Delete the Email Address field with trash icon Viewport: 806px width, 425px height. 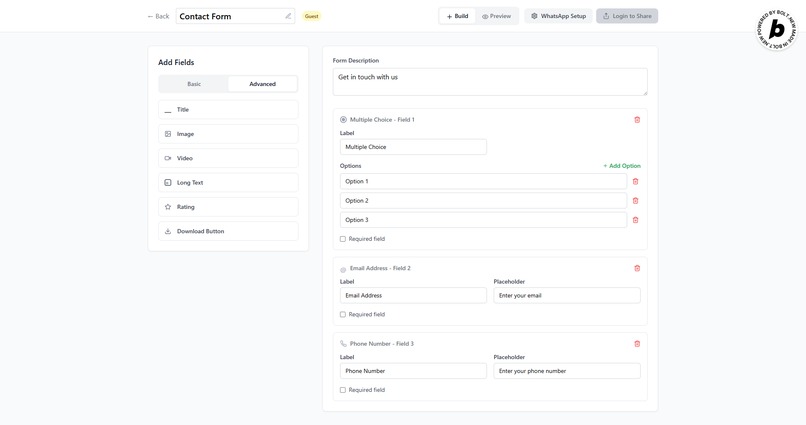tap(637, 268)
